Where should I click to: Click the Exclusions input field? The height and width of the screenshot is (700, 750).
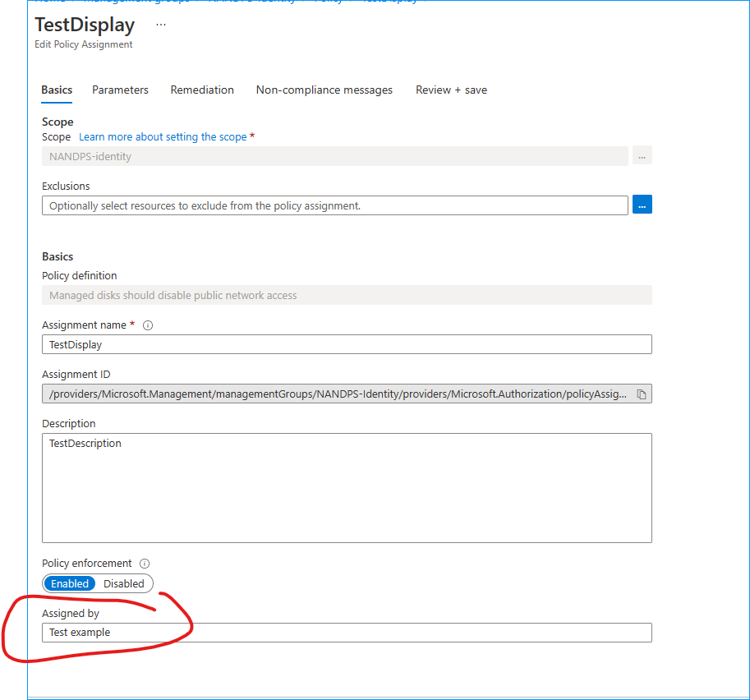337,204
